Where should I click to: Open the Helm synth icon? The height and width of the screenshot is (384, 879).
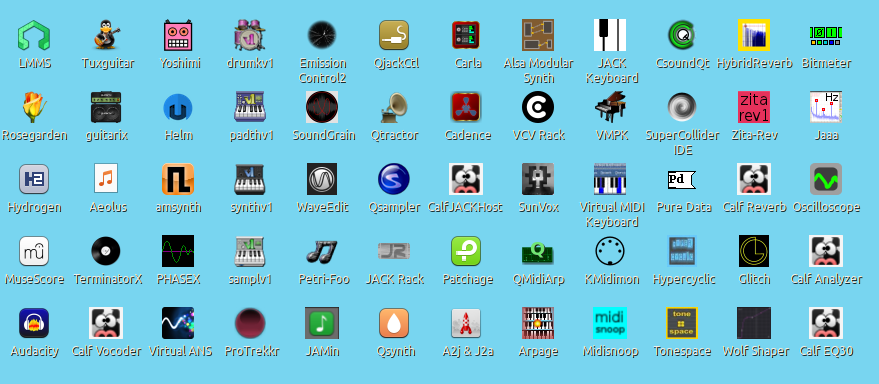[178, 107]
